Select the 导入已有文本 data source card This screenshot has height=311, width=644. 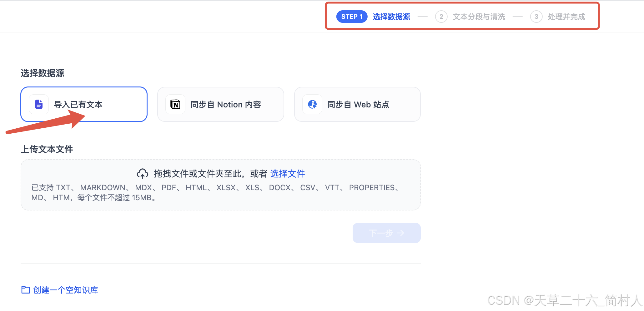(84, 104)
